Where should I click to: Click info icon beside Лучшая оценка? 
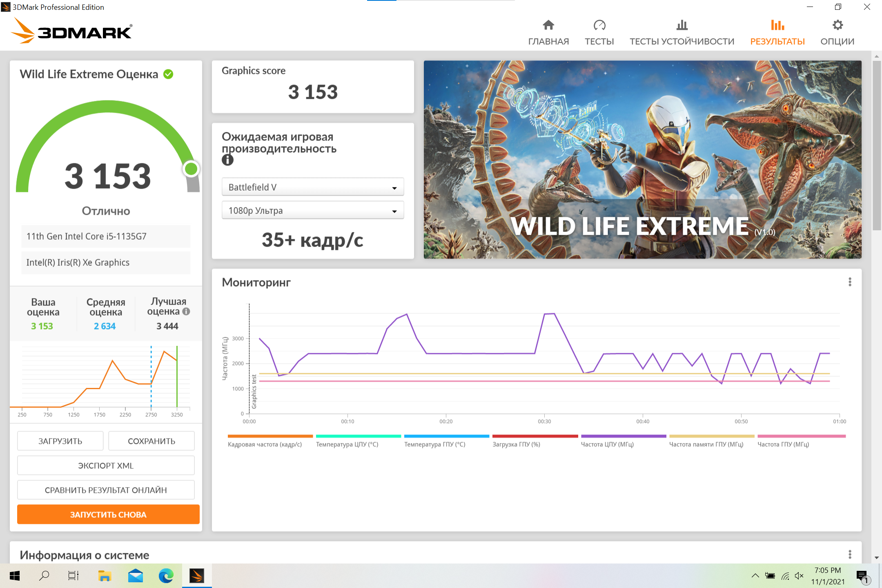point(186,312)
